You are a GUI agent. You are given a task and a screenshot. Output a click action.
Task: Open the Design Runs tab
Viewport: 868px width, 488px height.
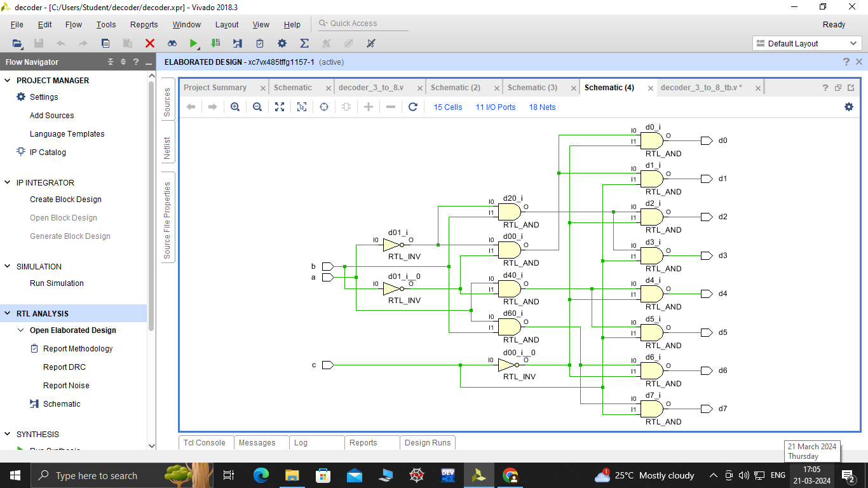(x=428, y=443)
